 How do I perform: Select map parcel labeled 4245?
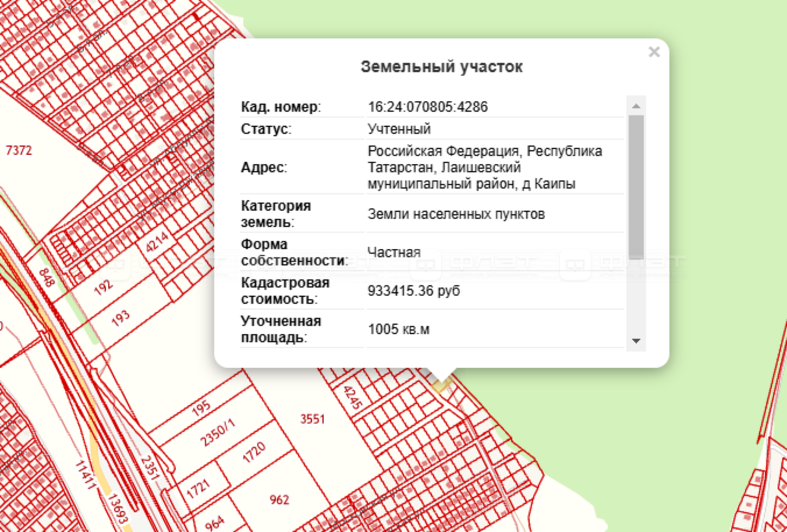(353, 397)
